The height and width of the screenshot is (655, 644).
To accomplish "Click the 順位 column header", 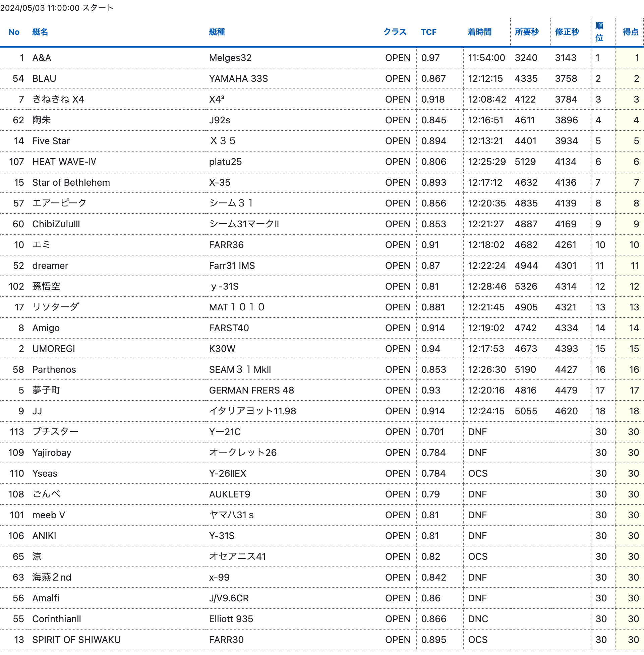I will click(x=599, y=32).
